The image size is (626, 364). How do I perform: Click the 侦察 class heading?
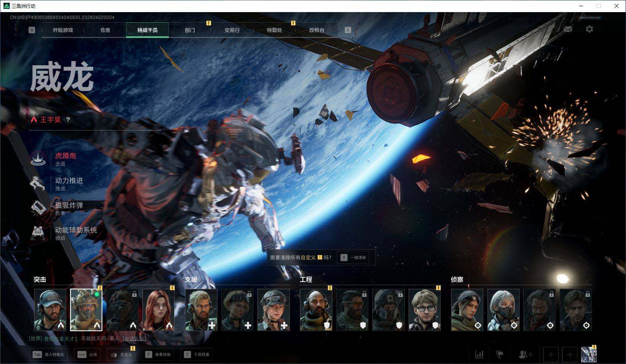[457, 280]
